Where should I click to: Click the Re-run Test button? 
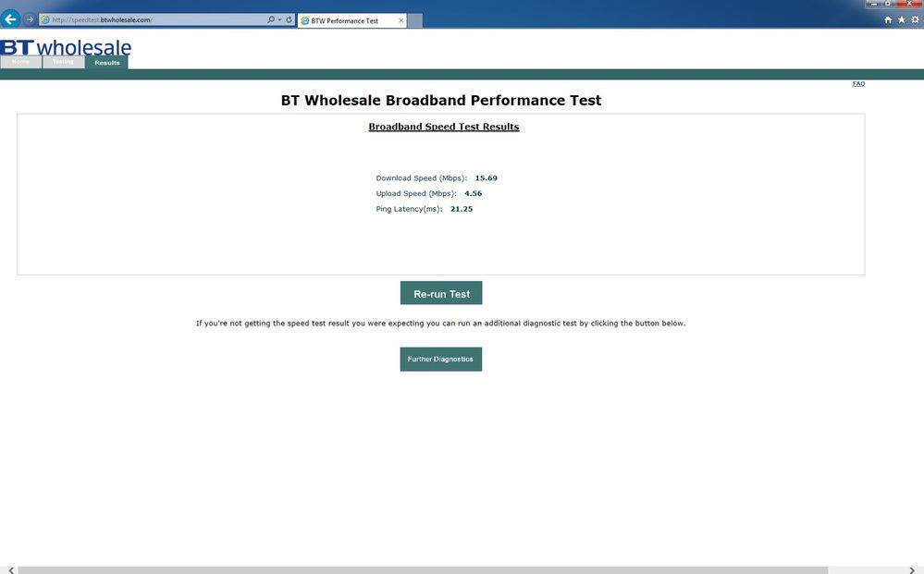point(441,293)
